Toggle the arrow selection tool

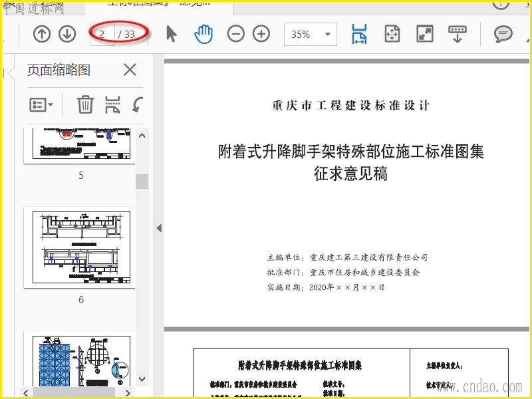[172, 34]
